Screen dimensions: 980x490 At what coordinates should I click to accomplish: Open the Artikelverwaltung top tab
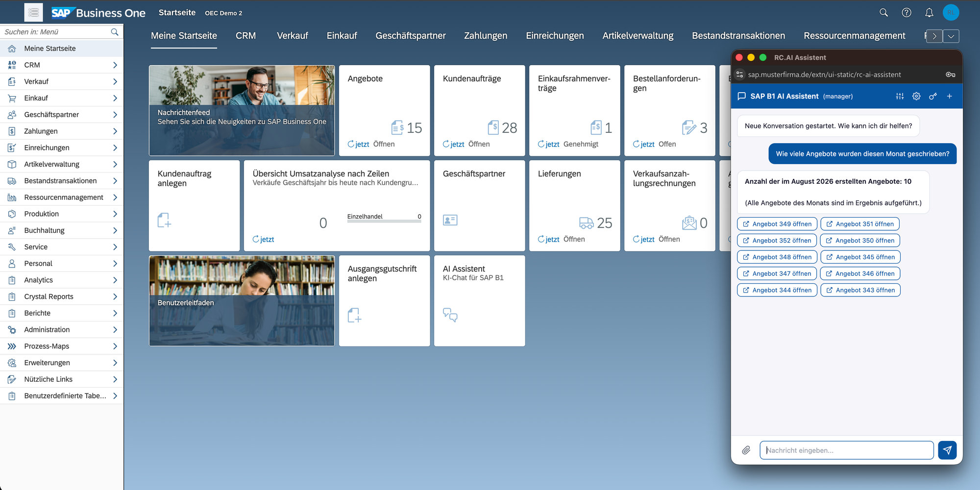[637, 36]
